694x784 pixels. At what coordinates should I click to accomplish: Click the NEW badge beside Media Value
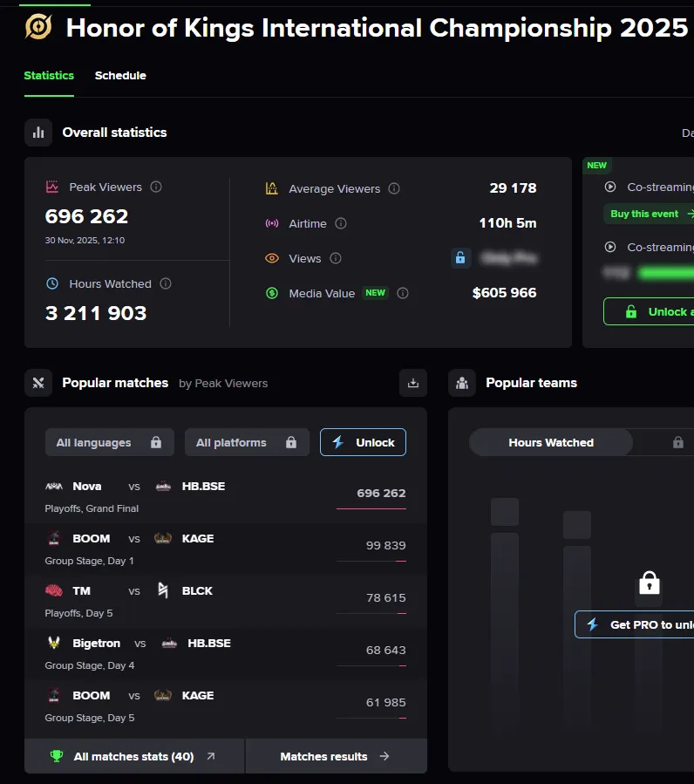(376, 293)
